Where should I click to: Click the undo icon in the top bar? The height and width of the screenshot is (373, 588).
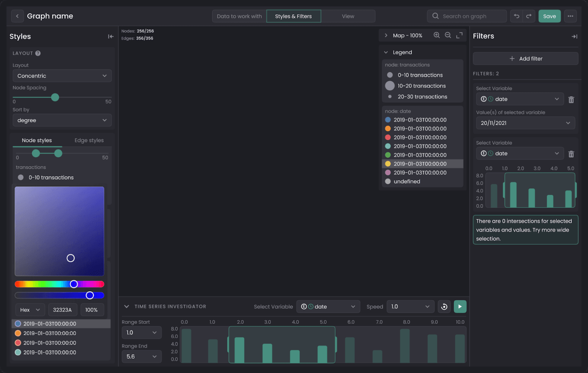pos(517,16)
